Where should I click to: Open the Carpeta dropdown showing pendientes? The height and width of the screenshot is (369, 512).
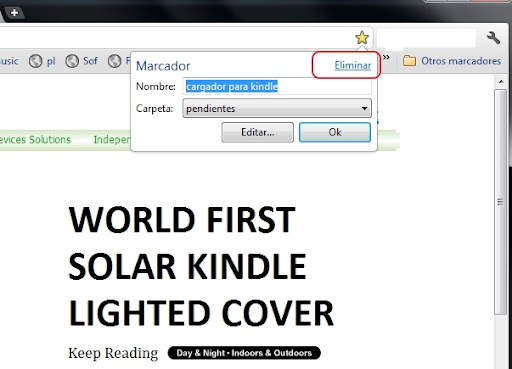point(277,108)
